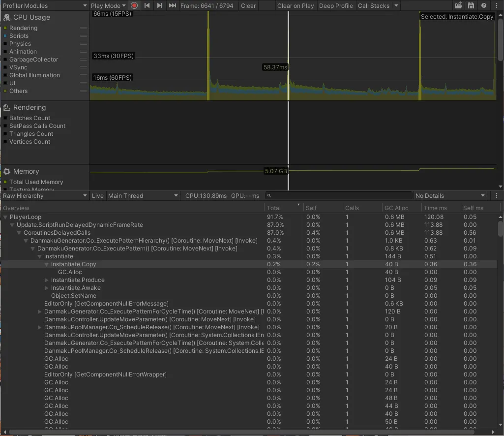The image size is (504, 436).
Task: Jump to the current last frame
Action: [172, 6]
